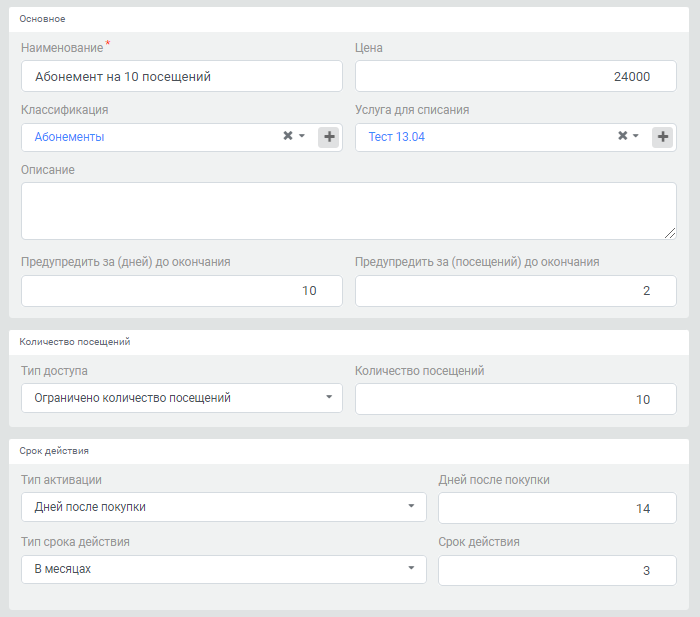This screenshot has height=617, width=700.
Task: Open the Тип доступа dropdown
Action: tap(182, 398)
